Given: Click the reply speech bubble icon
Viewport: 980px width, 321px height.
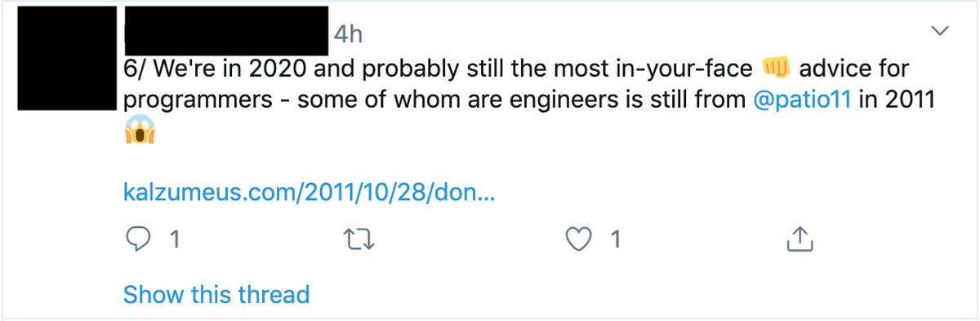Looking at the screenshot, I should click(x=139, y=239).
